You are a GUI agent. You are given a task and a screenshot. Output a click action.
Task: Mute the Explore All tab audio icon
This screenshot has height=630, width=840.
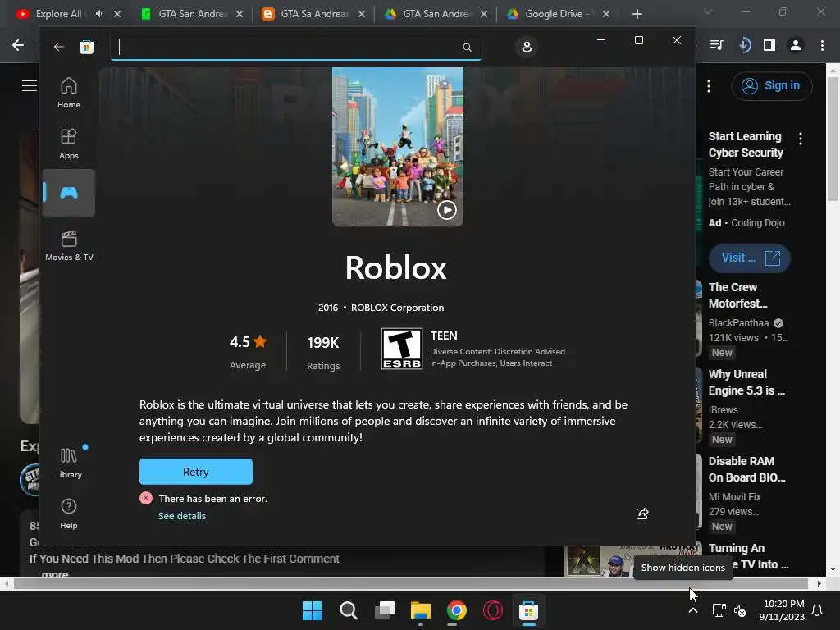point(99,14)
